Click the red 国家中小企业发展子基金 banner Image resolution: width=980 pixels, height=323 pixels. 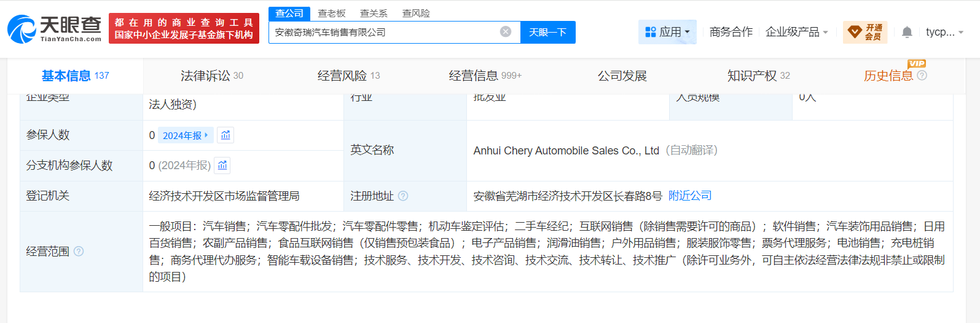point(184,29)
